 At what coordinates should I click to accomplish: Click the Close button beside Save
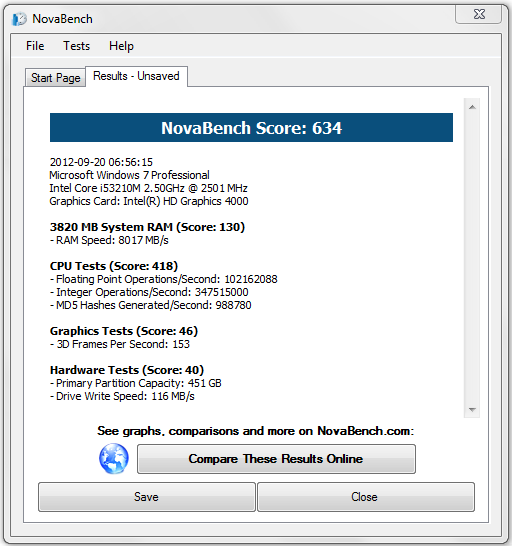pos(366,497)
